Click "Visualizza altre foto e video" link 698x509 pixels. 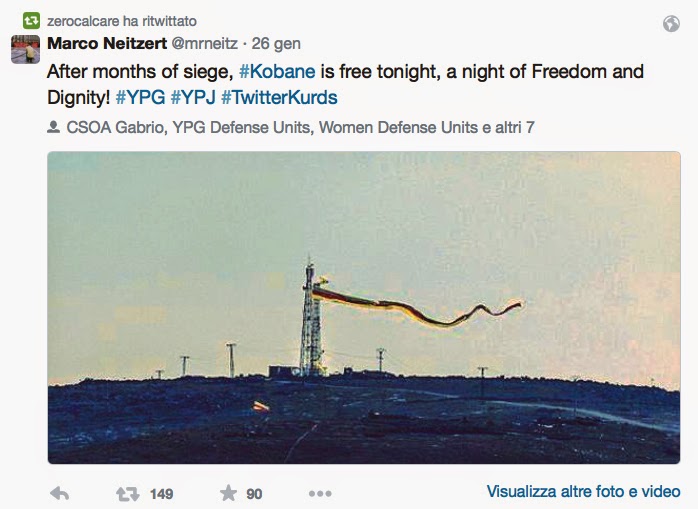pos(584,492)
